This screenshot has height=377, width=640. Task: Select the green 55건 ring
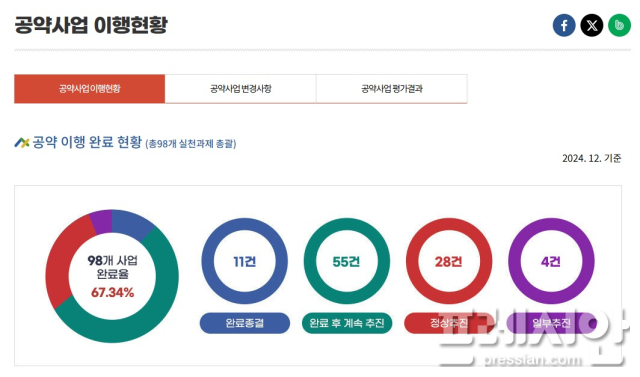347,261
